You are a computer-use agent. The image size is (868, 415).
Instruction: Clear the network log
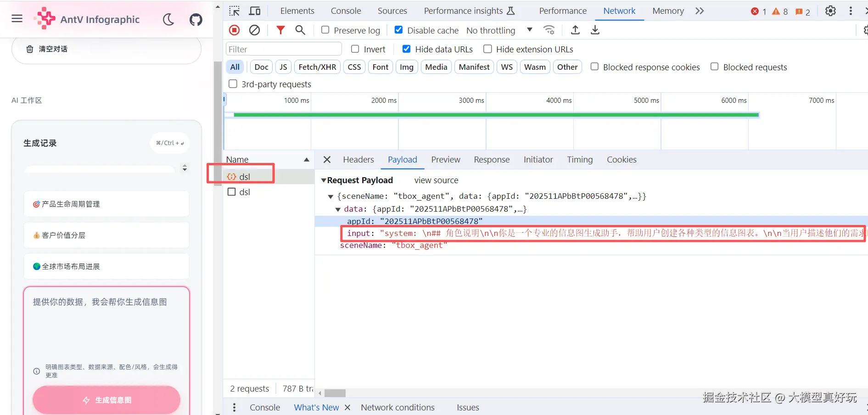point(254,30)
